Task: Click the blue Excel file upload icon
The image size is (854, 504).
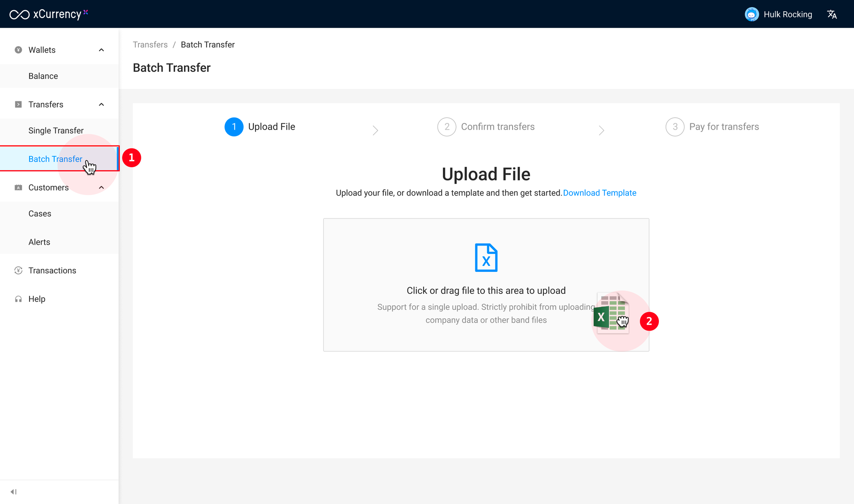Action: point(486,258)
